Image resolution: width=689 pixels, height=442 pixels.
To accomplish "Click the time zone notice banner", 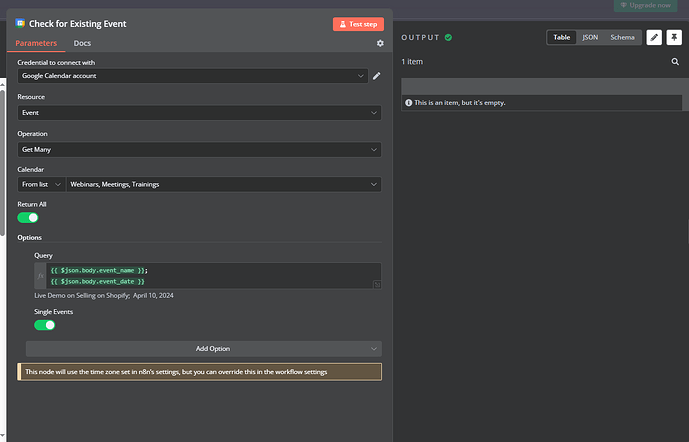I will tap(199, 372).
